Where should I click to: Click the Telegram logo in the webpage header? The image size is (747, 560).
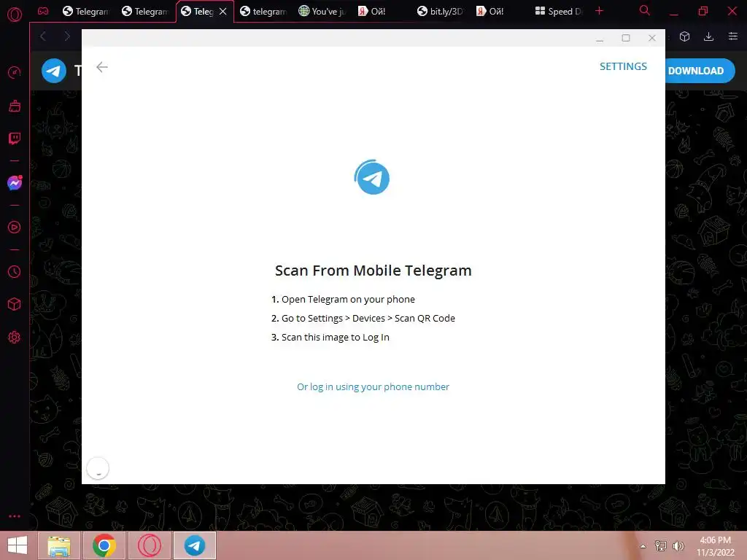54,71
